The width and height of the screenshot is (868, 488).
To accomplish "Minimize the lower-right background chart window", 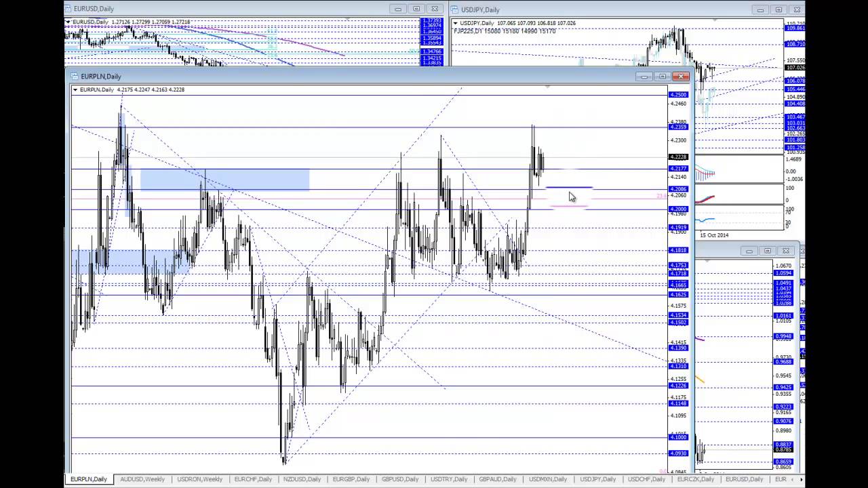I will click(749, 251).
